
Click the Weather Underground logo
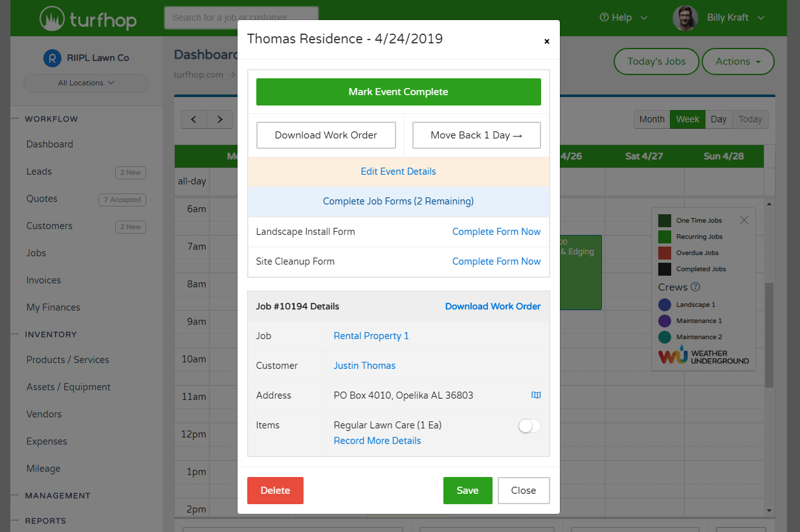(x=703, y=357)
